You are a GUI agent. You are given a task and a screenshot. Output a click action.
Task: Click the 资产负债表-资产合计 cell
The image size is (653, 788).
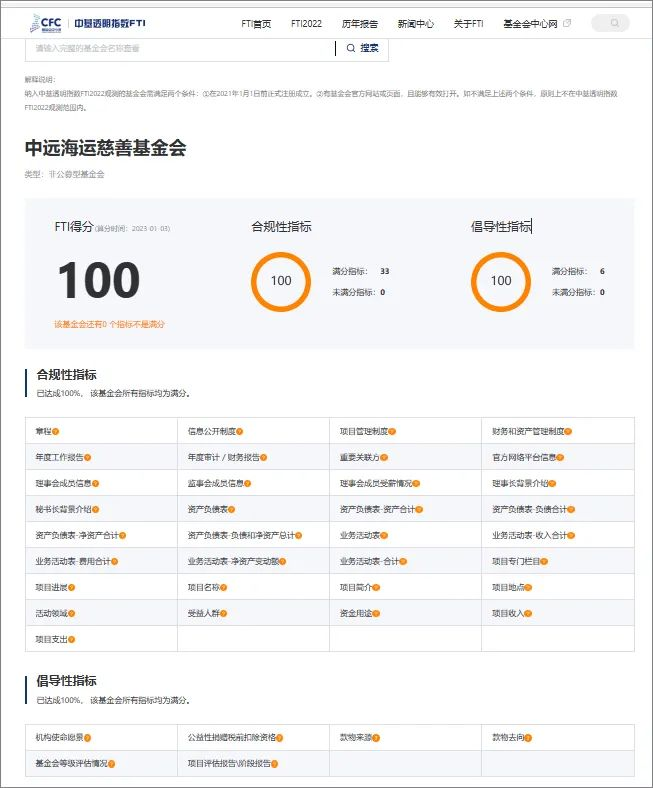click(405, 510)
